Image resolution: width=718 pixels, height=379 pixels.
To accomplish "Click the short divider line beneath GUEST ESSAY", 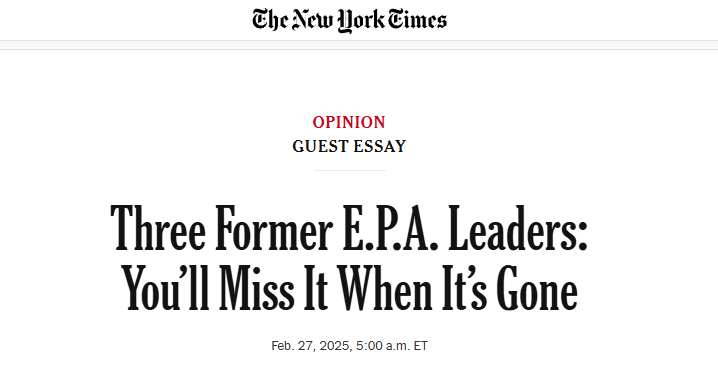I will pyautogui.click(x=349, y=170).
